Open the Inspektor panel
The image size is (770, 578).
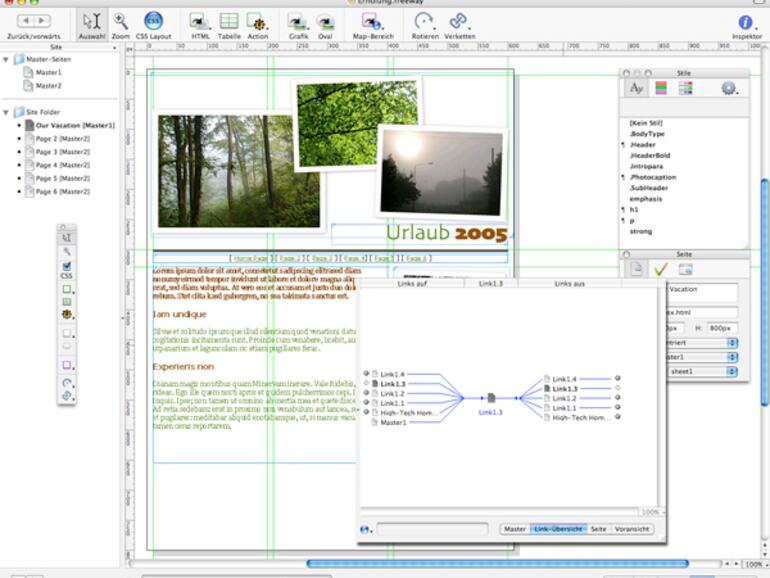(x=746, y=22)
